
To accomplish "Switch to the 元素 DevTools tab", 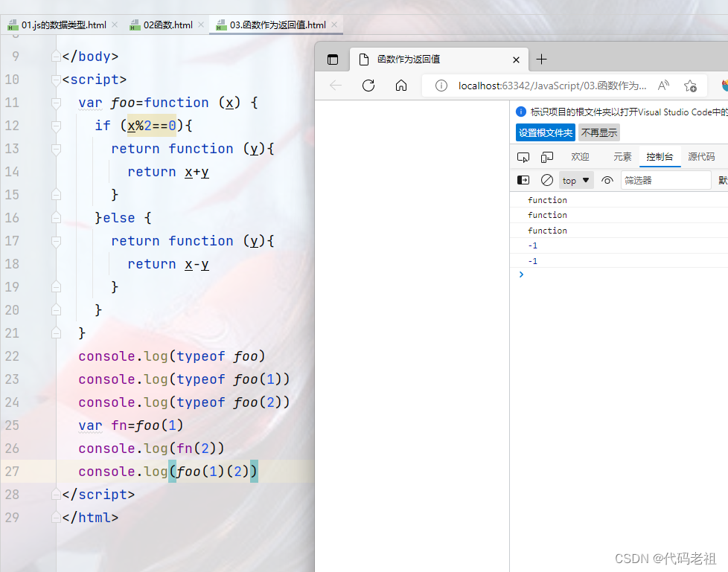I will [622, 157].
